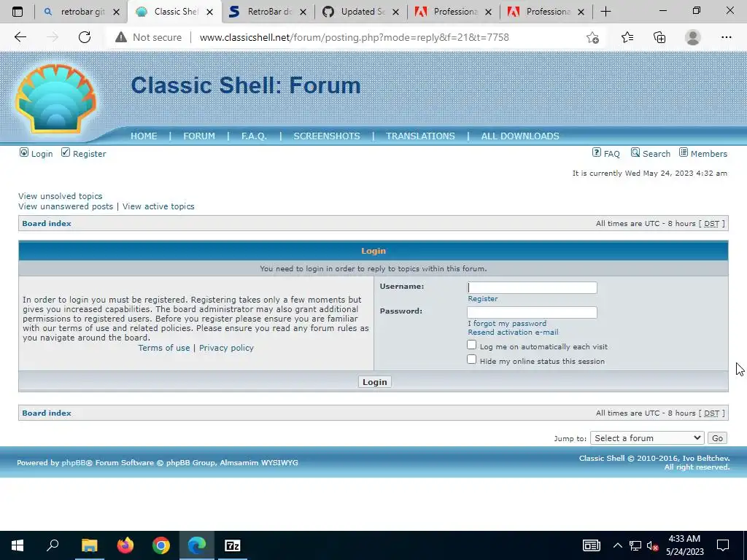Open the F.A.Q. navigation item
747x560 pixels.
coord(254,136)
